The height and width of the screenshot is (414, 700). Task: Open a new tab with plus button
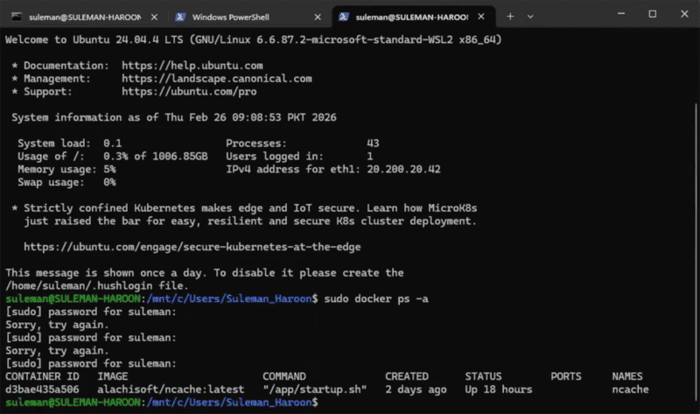click(x=510, y=17)
